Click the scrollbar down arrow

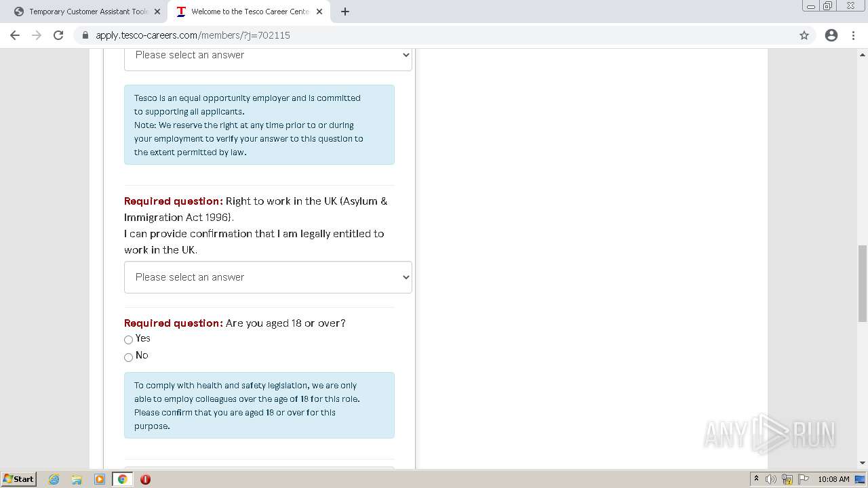[x=863, y=463]
